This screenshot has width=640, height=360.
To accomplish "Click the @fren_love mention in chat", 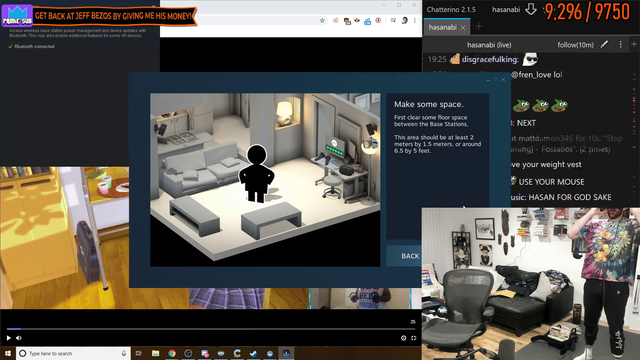I will pos(531,75).
